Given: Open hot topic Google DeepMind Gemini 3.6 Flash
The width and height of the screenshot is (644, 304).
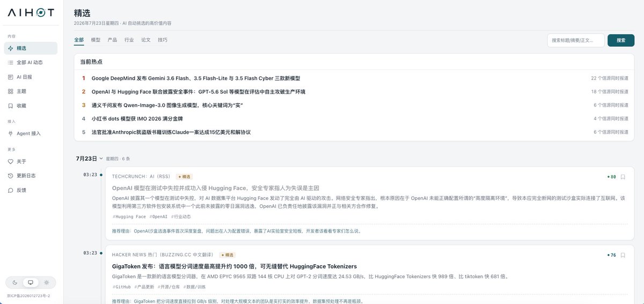Looking at the screenshot, I should click(196, 78).
